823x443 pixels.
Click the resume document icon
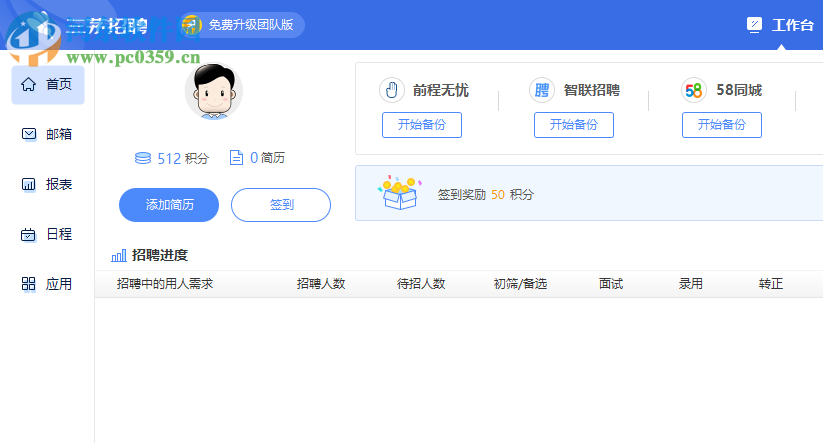(237, 157)
